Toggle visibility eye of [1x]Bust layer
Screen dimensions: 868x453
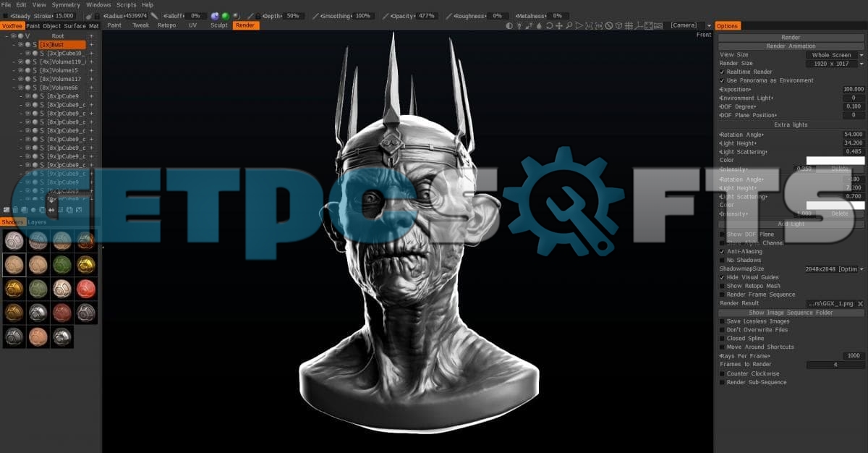click(20, 44)
